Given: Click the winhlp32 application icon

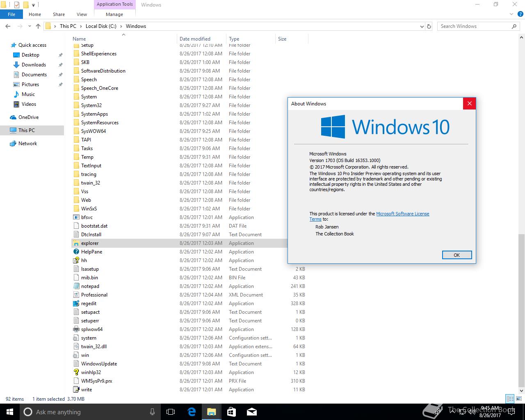Looking at the screenshot, I should [x=76, y=372].
